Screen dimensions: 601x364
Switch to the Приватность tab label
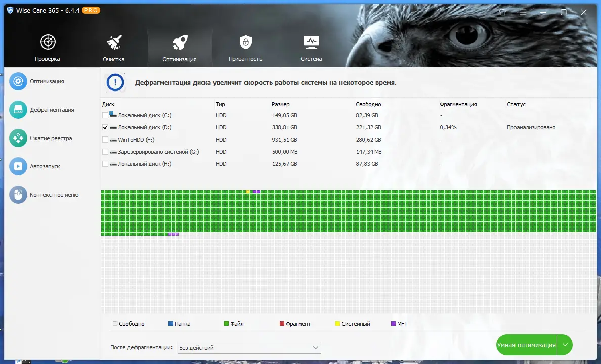(245, 59)
